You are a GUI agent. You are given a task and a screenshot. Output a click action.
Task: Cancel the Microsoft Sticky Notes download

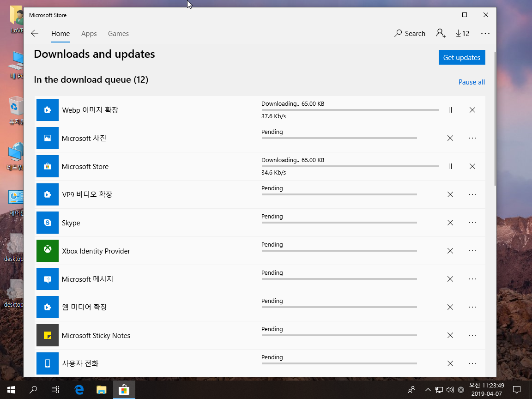[450, 335]
